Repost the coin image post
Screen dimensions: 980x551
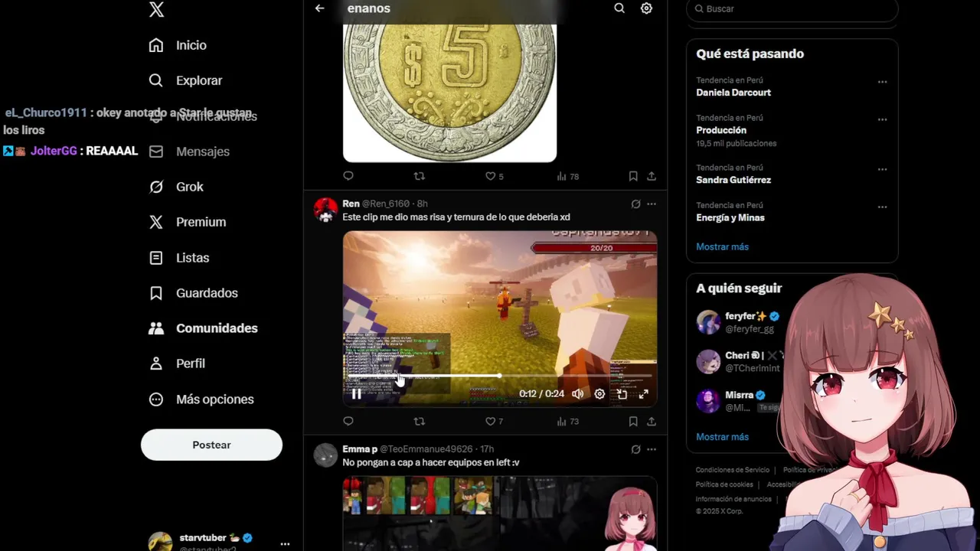pyautogui.click(x=419, y=176)
